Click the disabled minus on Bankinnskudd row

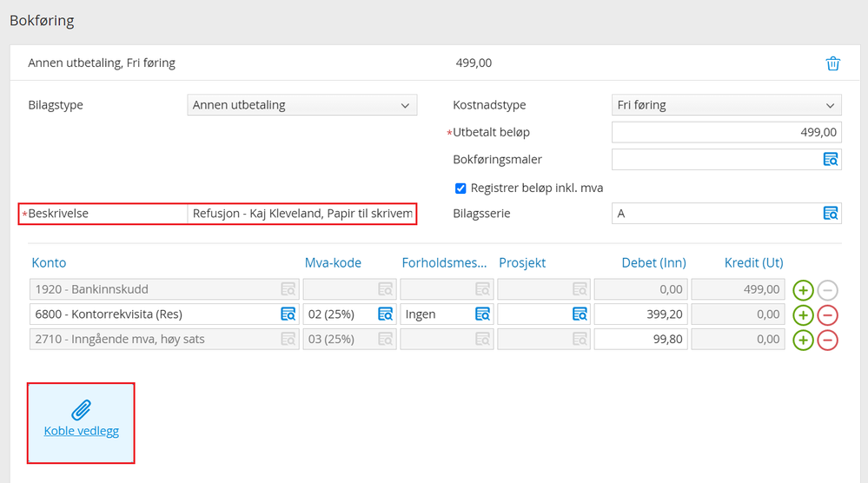827,290
